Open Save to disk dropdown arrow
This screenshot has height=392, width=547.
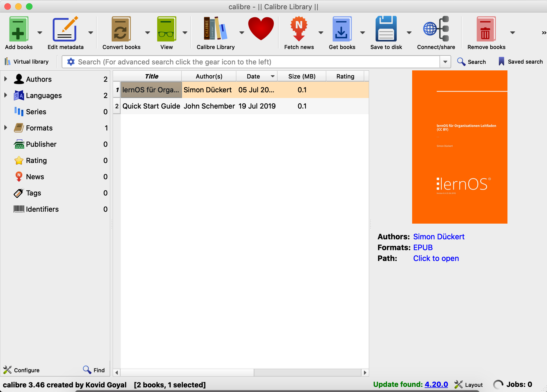click(x=409, y=33)
